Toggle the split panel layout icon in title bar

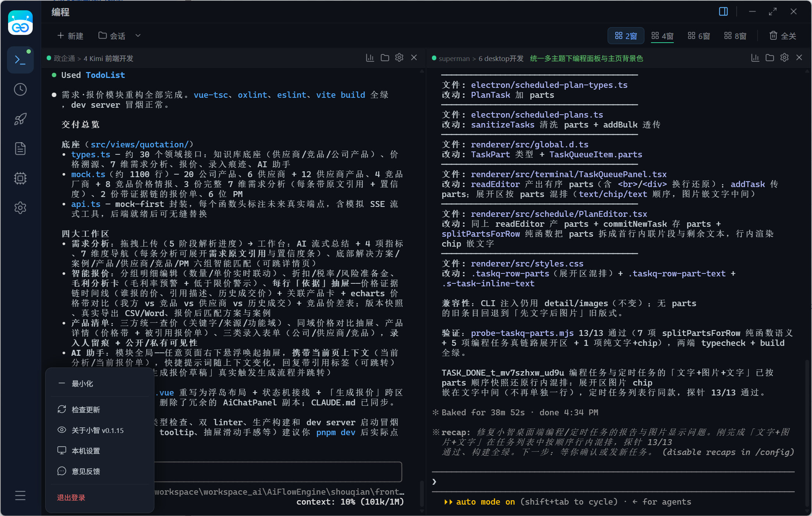pos(723,12)
